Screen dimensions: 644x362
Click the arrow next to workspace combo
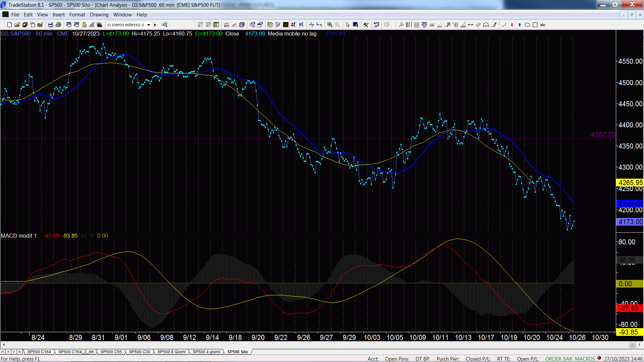point(155,25)
